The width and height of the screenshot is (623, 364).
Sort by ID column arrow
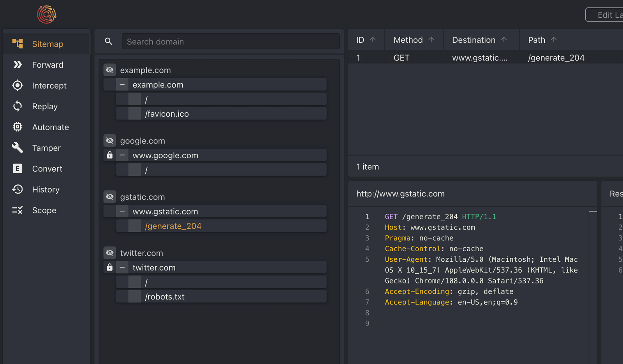[373, 40]
